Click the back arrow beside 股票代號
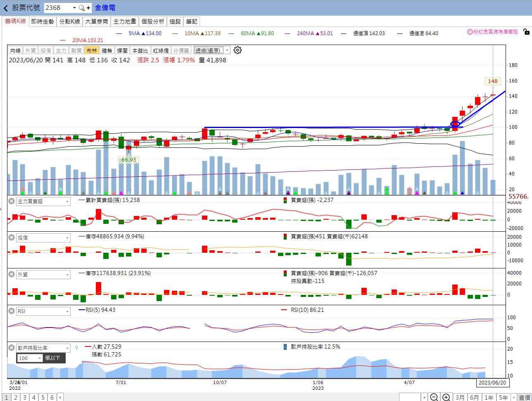This screenshot has width=532, height=401. pos(6,8)
